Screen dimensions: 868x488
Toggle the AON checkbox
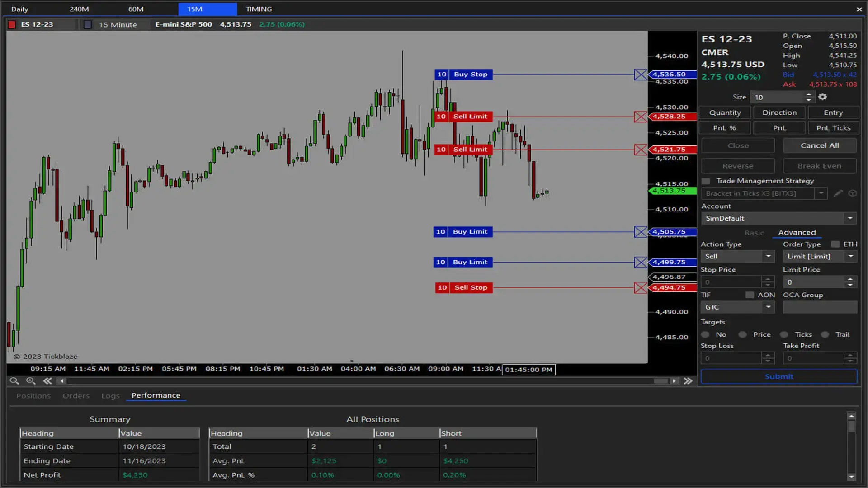coord(750,295)
